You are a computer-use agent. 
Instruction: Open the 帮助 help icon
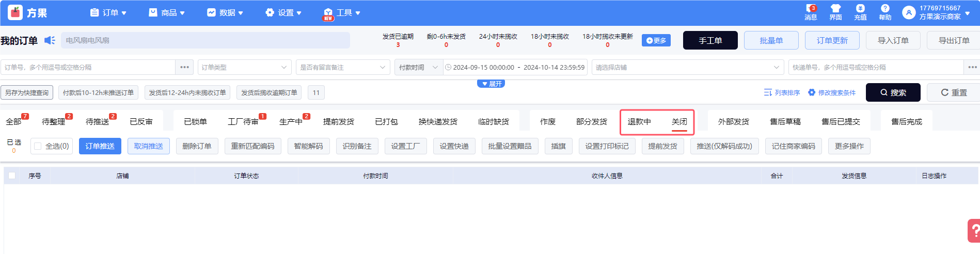click(885, 9)
